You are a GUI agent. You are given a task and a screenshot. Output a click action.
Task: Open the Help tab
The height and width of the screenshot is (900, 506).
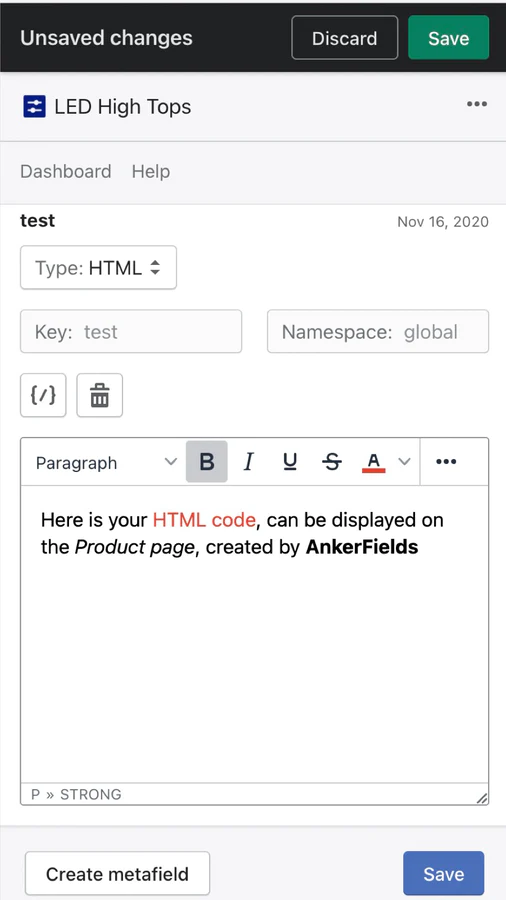pos(151,172)
